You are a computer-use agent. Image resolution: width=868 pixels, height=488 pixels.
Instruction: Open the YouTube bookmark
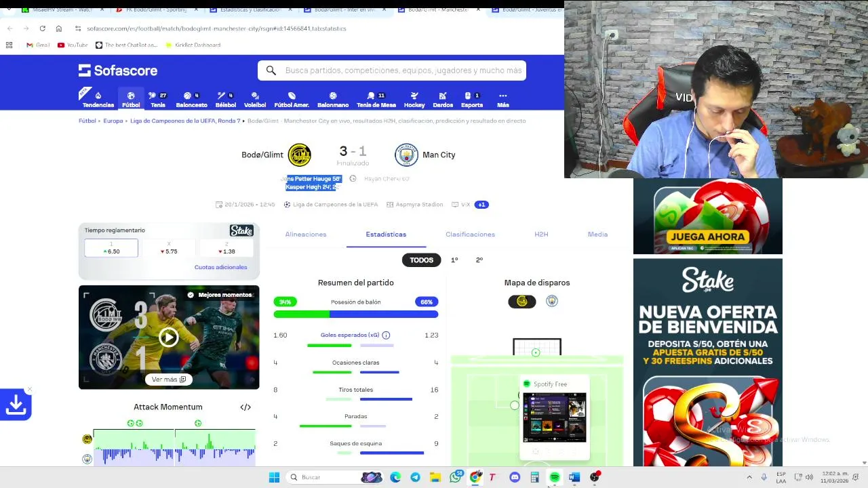pos(73,45)
